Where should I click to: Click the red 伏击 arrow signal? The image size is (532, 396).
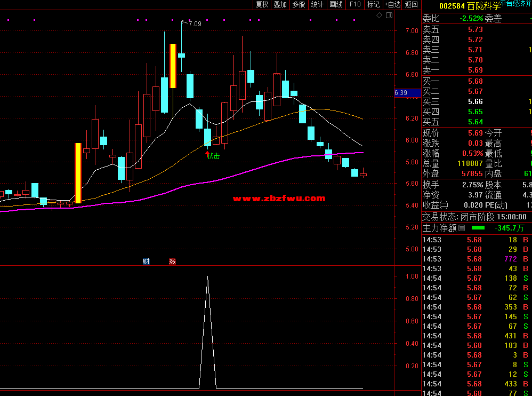207,155
